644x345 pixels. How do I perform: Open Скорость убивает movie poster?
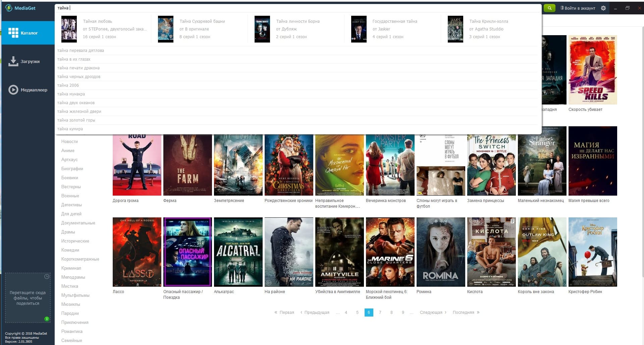coord(593,70)
